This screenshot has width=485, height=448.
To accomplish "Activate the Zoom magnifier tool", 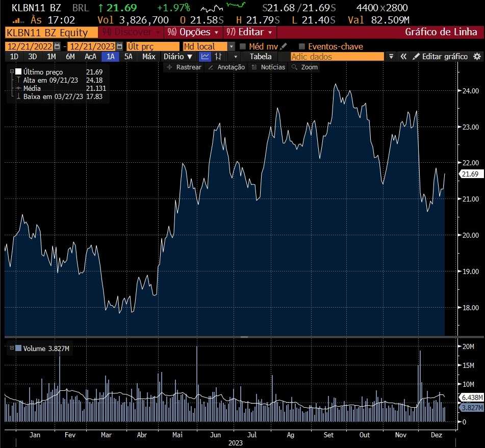I will [x=304, y=67].
